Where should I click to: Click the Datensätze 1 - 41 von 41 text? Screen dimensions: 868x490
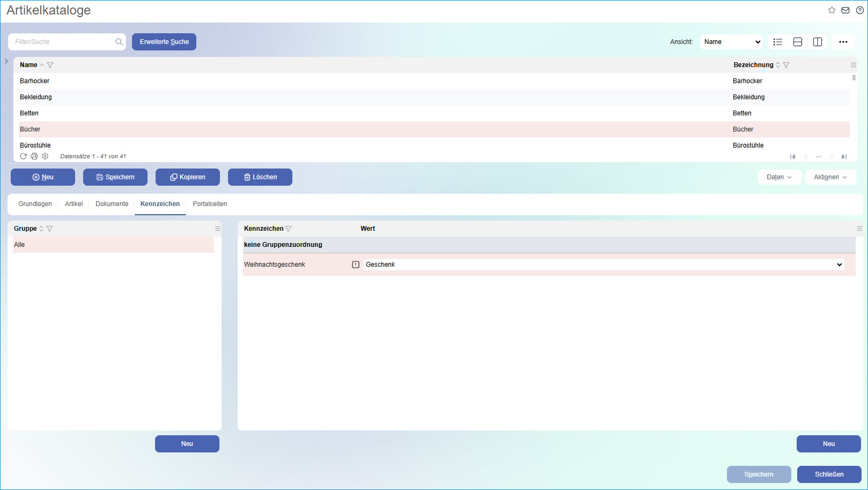(x=93, y=156)
